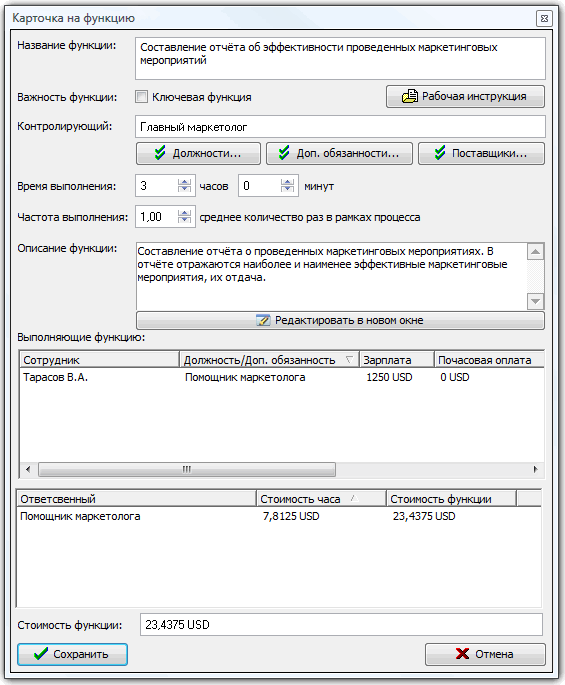Open the Рабочая инструкция document
The width and height of the screenshot is (565, 685).
point(465,97)
